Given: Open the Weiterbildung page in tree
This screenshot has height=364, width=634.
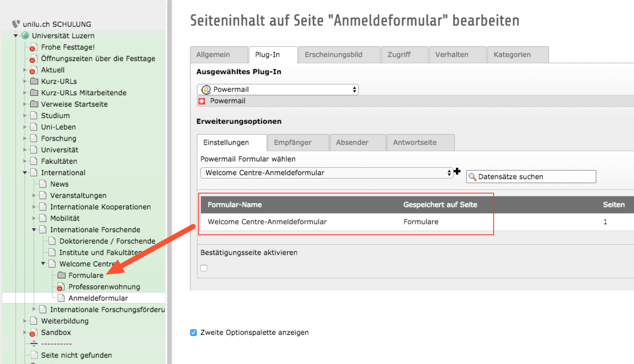Looking at the screenshot, I should 64,321.
